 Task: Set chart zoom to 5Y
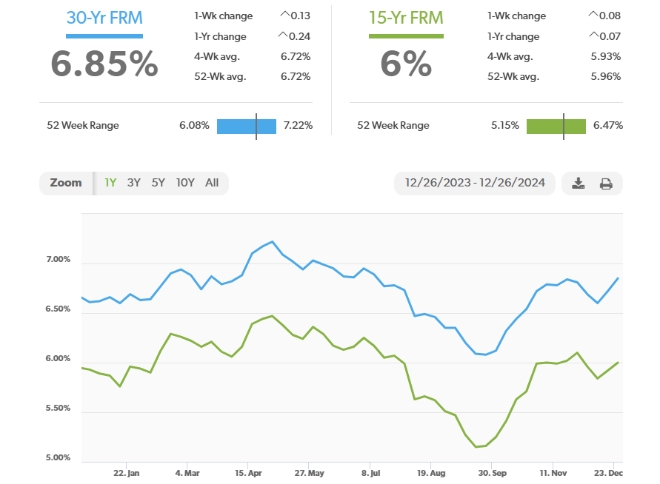click(x=158, y=183)
